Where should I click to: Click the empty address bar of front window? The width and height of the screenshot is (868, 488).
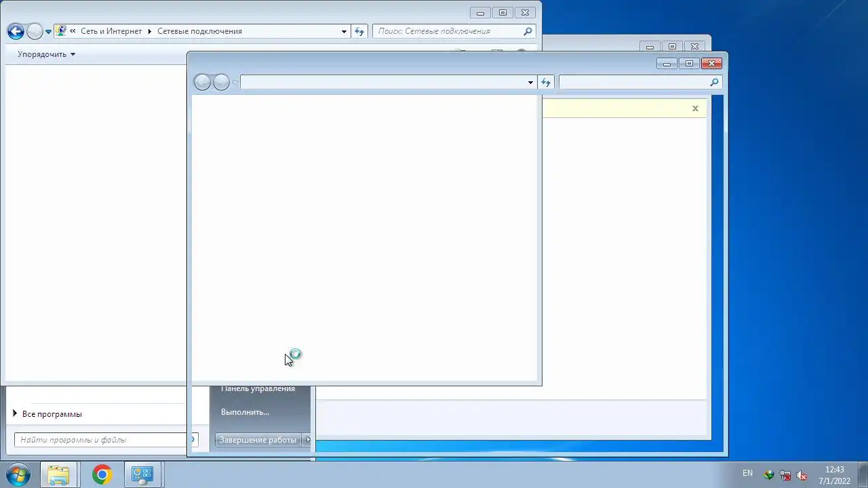(x=382, y=82)
